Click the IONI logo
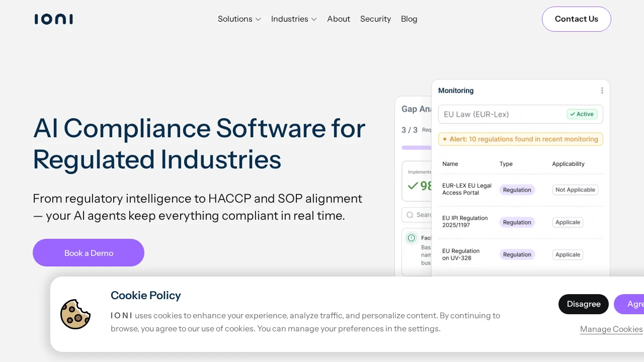 (53, 19)
